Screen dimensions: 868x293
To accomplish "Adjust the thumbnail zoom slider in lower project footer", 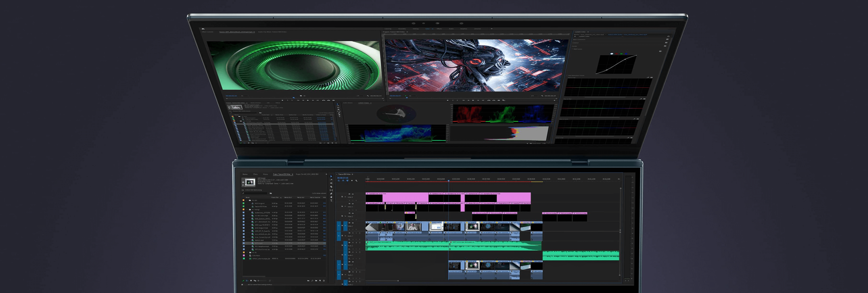I will click(263, 281).
